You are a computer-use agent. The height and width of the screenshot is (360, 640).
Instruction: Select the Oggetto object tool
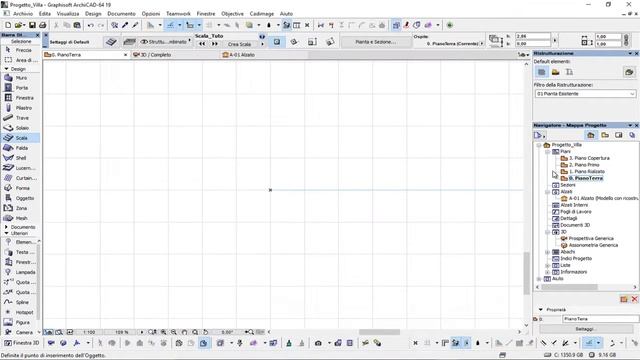20,198
